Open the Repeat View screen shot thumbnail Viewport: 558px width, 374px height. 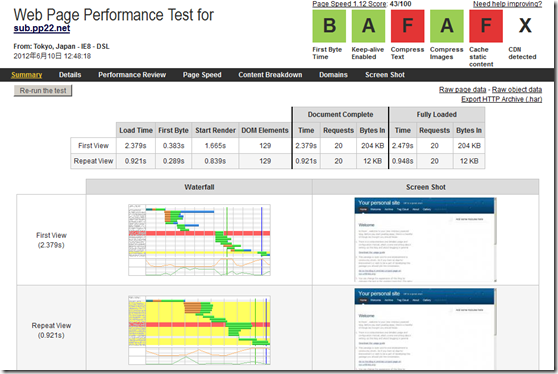(x=425, y=328)
